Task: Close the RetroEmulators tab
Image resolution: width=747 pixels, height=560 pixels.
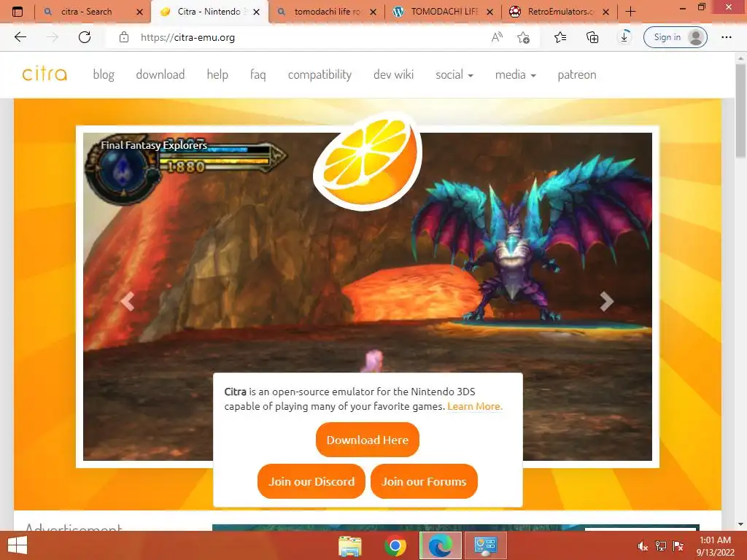Action: (606, 12)
